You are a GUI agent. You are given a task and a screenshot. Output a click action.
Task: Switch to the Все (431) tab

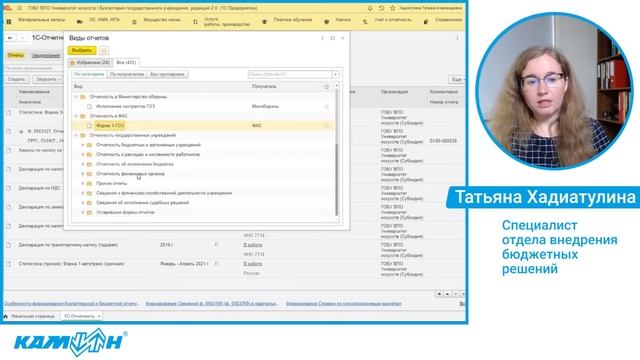126,62
